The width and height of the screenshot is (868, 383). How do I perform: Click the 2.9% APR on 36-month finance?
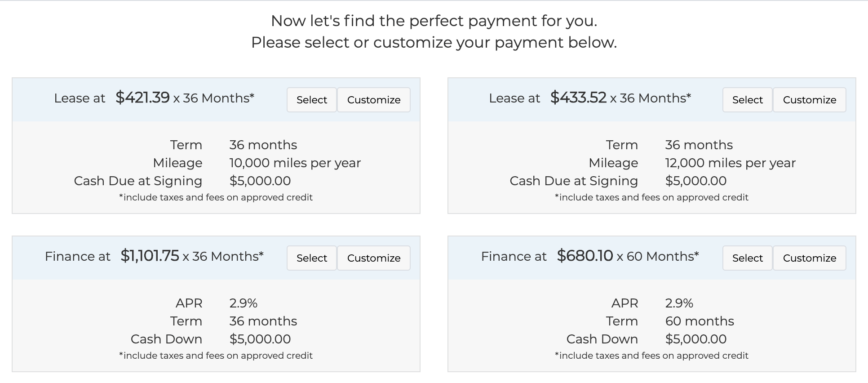coord(244,303)
